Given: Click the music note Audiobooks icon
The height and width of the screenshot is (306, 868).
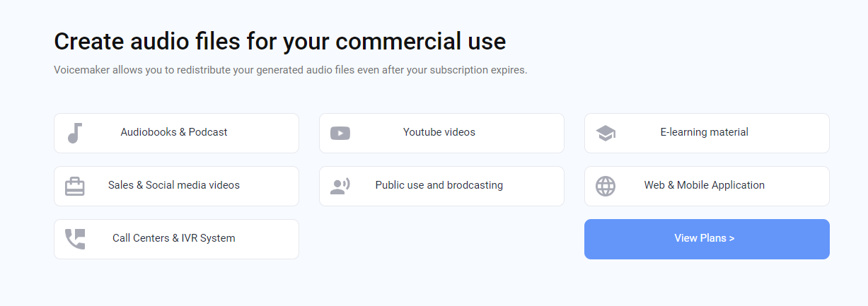Looking at the screenshot, I should (75, 133).
